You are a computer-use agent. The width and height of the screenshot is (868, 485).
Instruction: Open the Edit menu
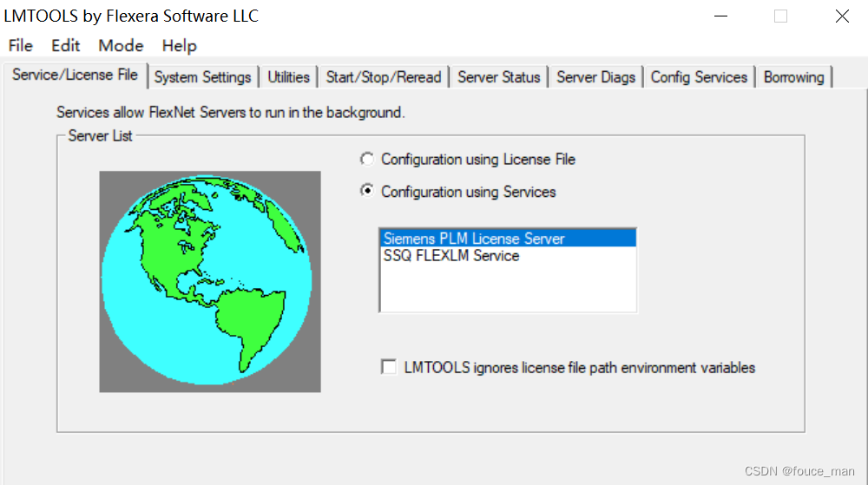click(x=65, y=45)
